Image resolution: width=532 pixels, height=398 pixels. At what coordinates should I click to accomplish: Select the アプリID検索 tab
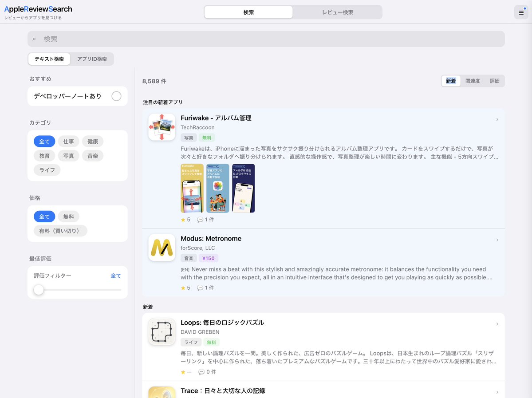pos(92,59)
